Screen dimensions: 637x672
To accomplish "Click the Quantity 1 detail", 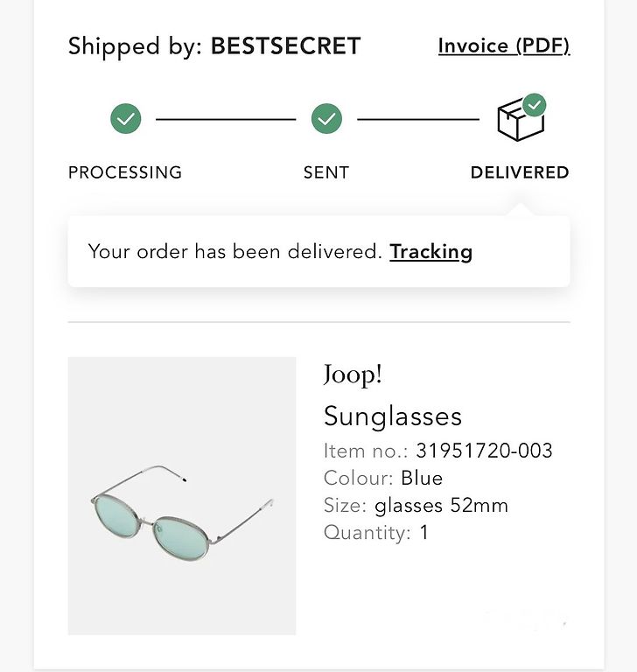I will (x=376, y=533).
